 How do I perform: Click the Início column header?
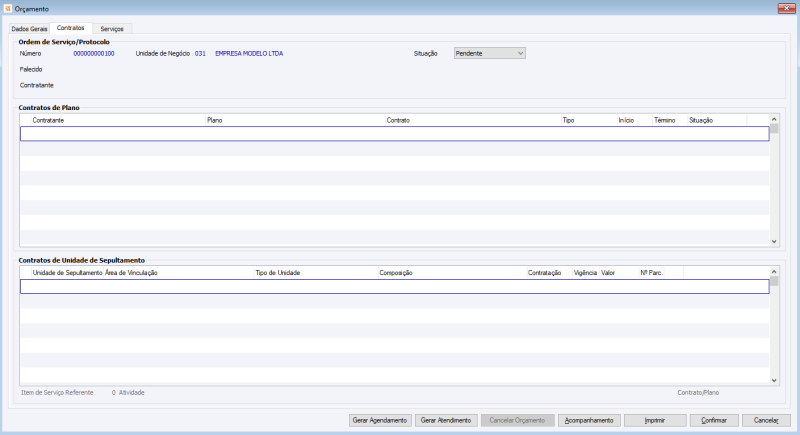[x=635, y=120]
